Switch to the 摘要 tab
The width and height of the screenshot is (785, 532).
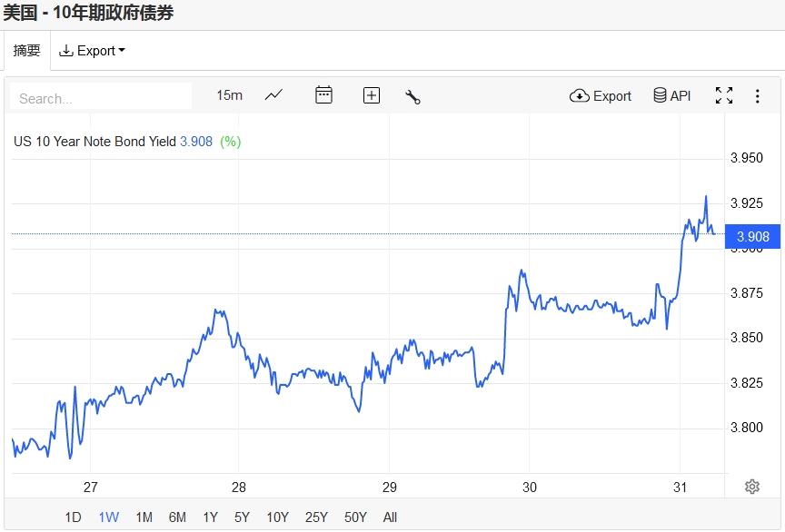26,51
